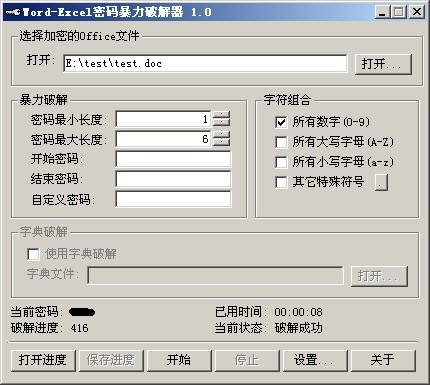The image size is (430, 385).
Task: Click the key icon in title bar
Action: point(13,12)
